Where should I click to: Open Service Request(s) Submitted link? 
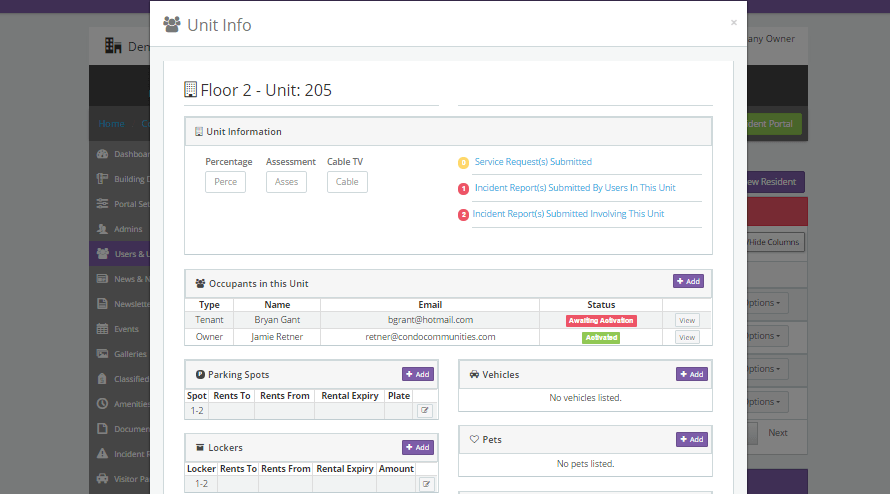pyautogui.click(x=533, y=162)
